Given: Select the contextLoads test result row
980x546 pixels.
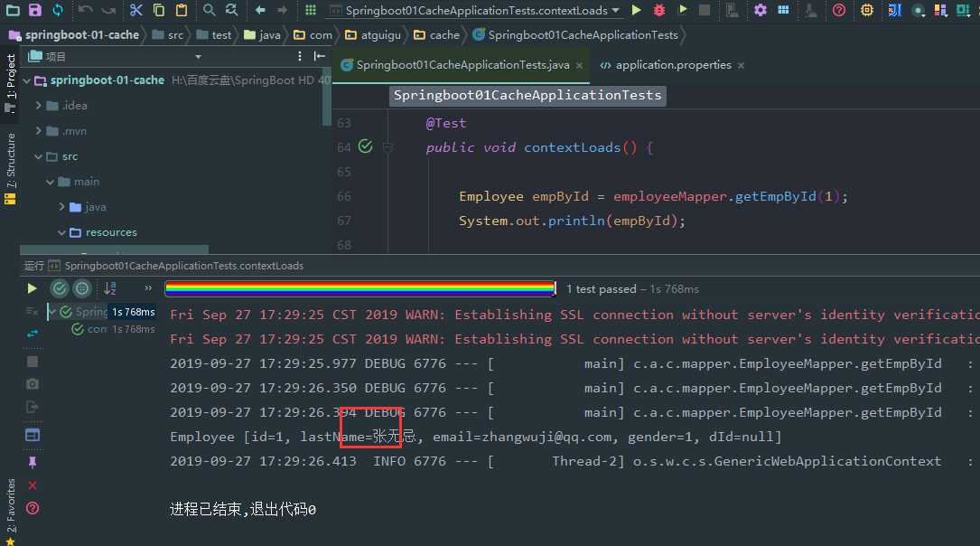Looking at the screenshot, I should pyautogui.click(x=113, y=329).
